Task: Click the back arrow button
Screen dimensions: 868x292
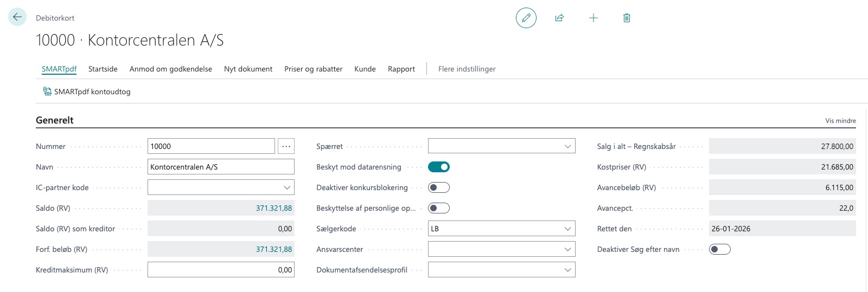Action: pos(17,17)
